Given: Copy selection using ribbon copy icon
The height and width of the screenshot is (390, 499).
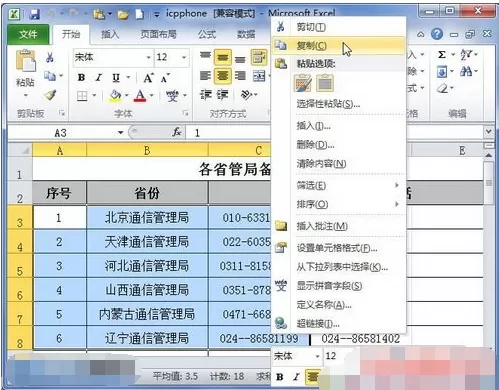Looking at the screenshot, I should (50, 76).
